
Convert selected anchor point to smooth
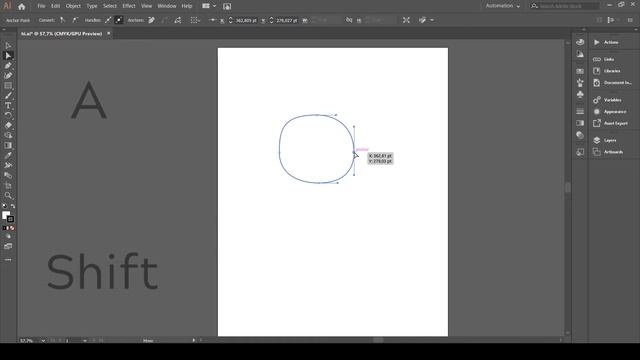[75, 20]
